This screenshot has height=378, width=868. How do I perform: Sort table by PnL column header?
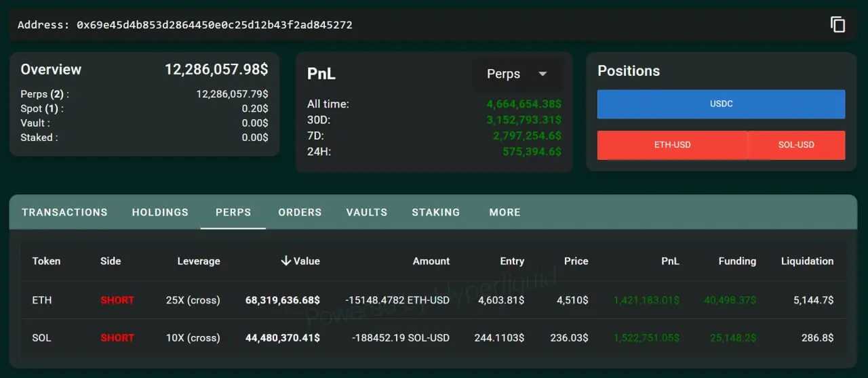pyautogui.click(x=671, y=261)
